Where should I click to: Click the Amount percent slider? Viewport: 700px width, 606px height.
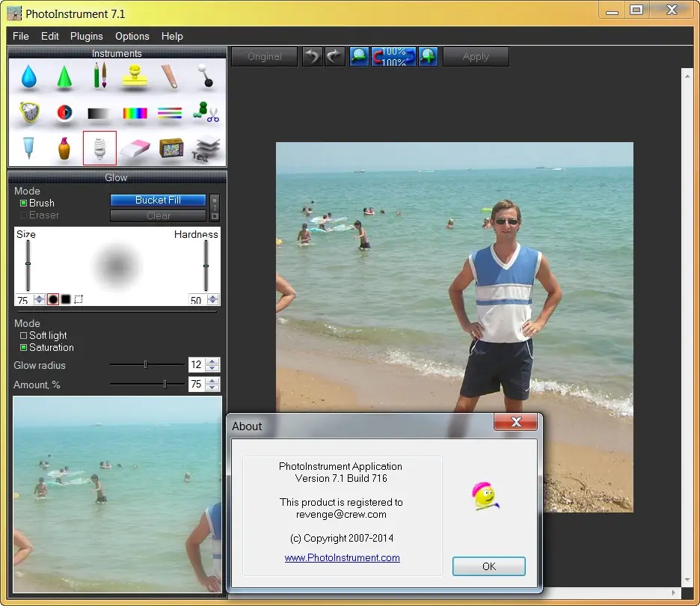pos(147,384)
